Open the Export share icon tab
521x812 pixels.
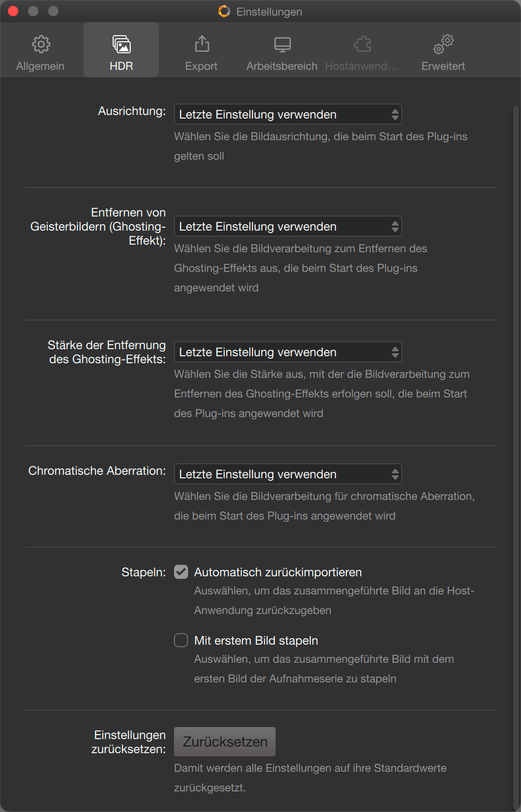coord(202,44)
